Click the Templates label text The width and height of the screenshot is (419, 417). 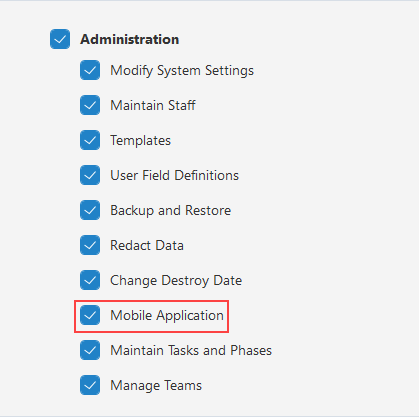[140, 141]
